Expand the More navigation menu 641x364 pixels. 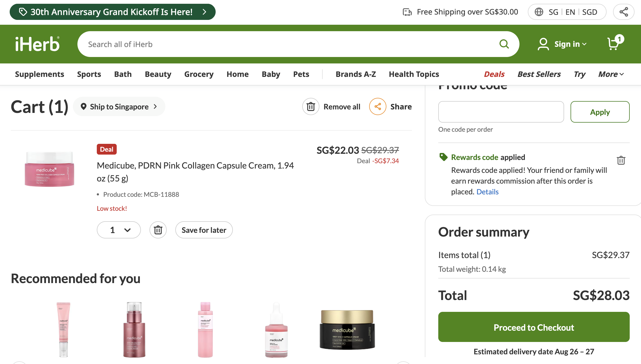tap(611, 74)
